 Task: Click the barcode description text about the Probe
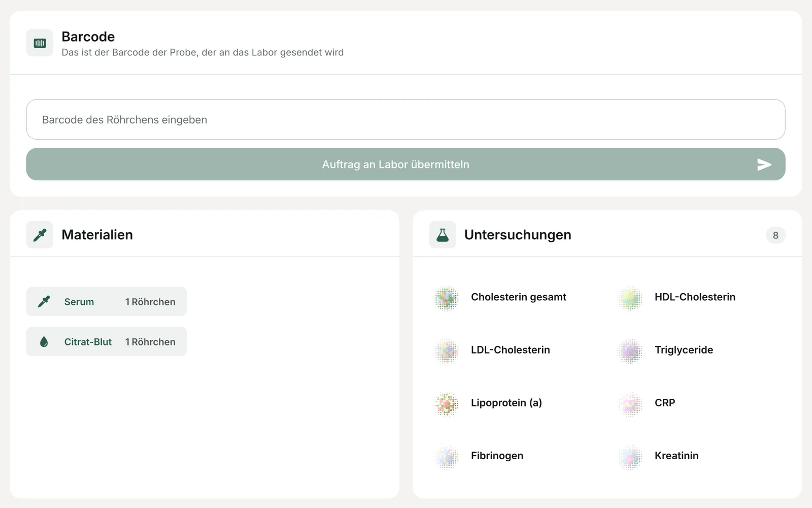202,52
